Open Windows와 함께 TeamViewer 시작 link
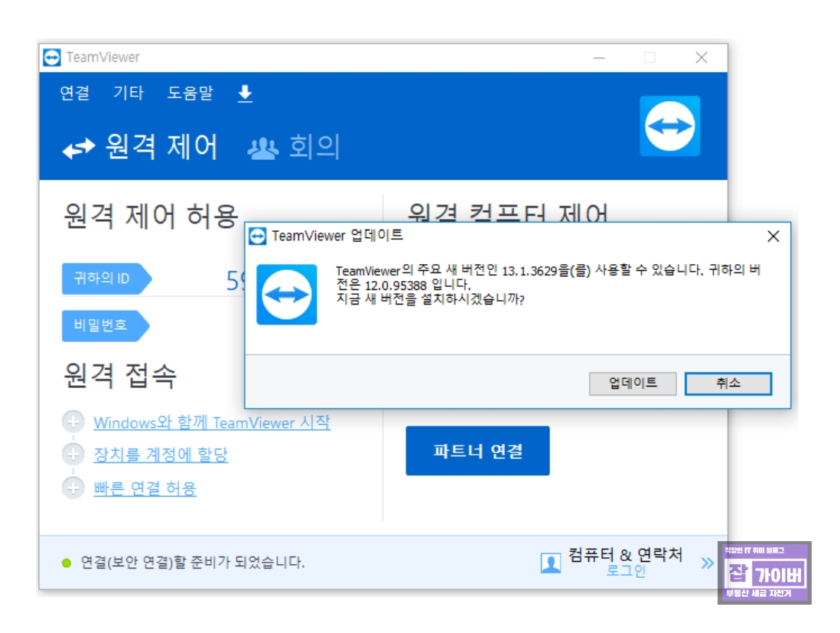The image size is (840, 633). (x=212, y=423)
